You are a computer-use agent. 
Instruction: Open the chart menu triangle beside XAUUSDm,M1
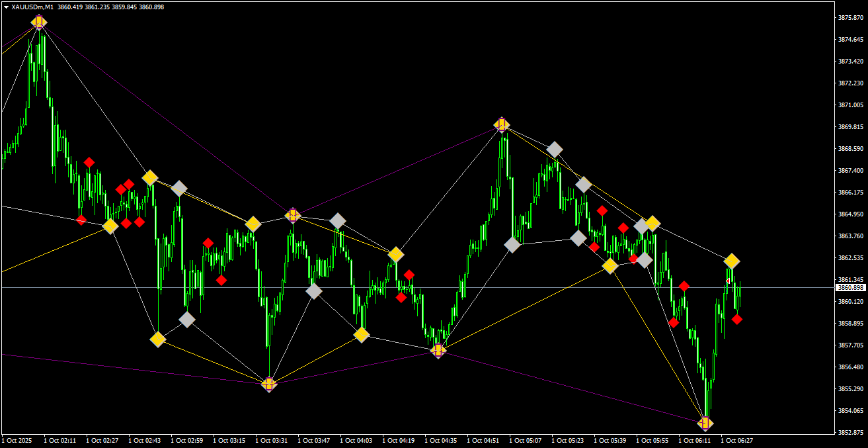tap(6, 7)
